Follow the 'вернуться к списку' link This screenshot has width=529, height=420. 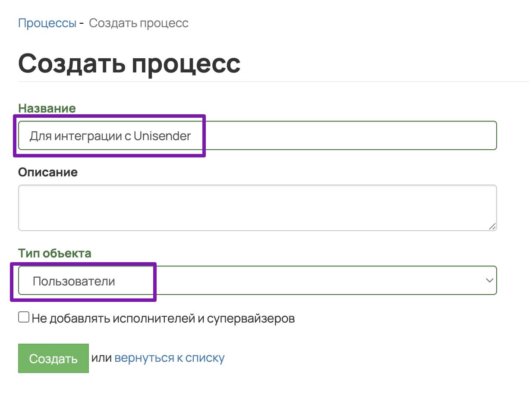pos(170,358)
